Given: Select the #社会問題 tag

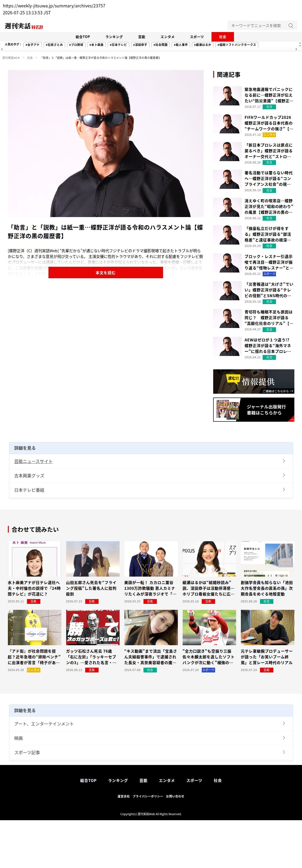Looking at the screenshot, I should pyautogui.click(x=160, y=45).
